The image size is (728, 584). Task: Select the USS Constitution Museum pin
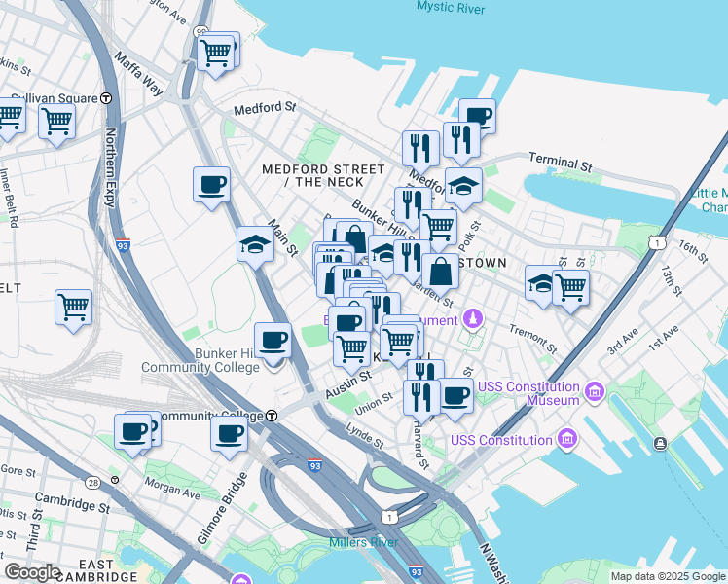click(595, 391)
